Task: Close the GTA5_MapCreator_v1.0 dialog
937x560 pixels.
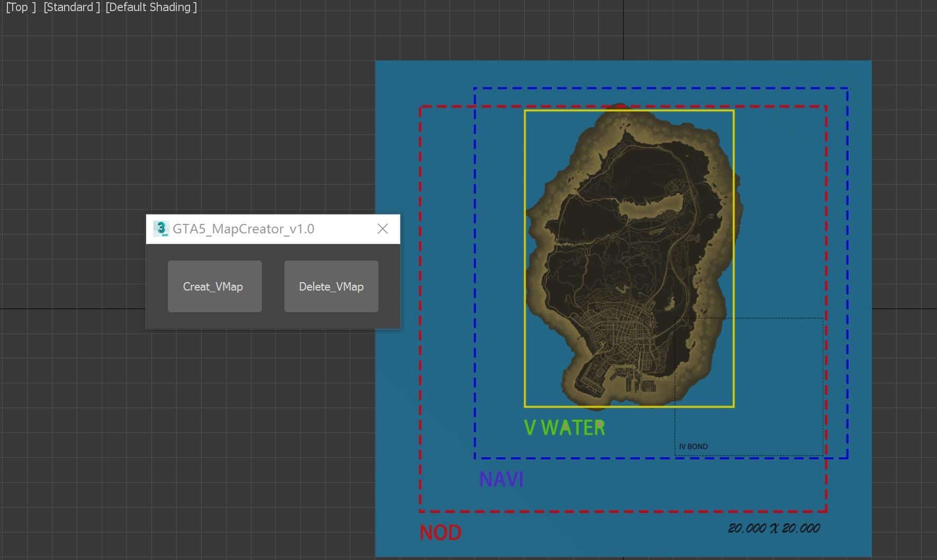Action: pyautogui.click(x=383, y=229)
